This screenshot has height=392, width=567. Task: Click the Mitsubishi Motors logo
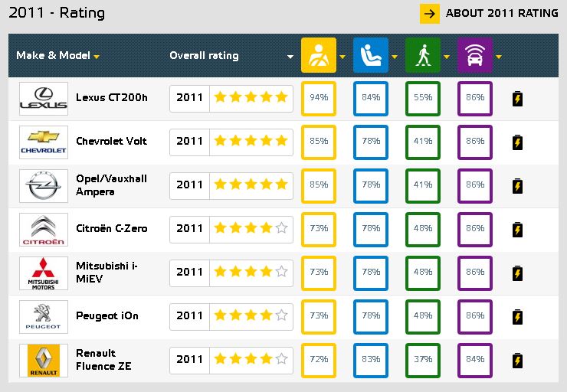coord(44,273)
